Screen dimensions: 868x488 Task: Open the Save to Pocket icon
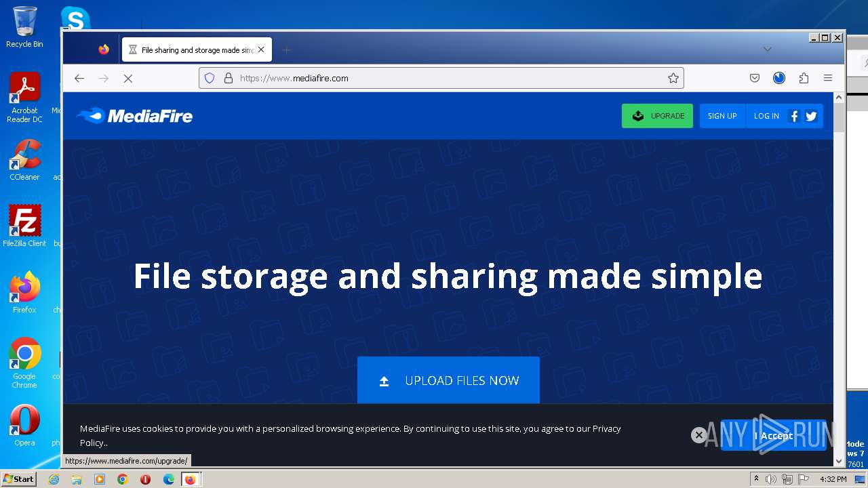click(x=755, y=78)
